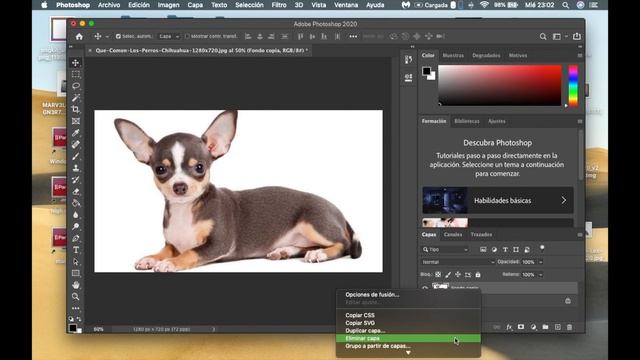Viewport: 640px width, 360px height.
Task: Select the Healing Brush tool
Action: [76, 144]
